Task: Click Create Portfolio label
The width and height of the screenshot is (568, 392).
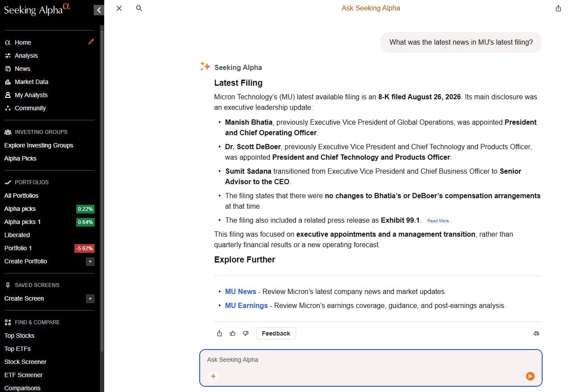Action: [x=25, y=261]
